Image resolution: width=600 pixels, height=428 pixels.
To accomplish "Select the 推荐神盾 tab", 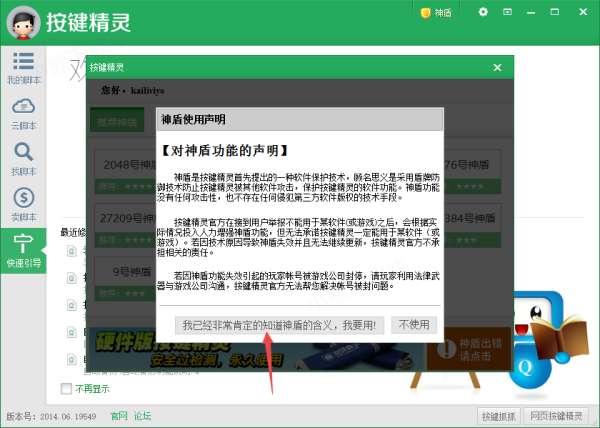I will (117, 121).
